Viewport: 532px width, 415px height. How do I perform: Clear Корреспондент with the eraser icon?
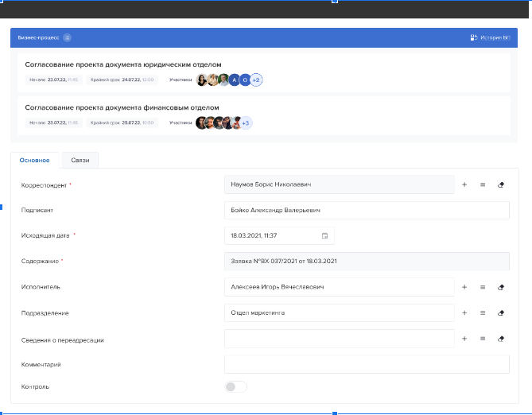(x=501, y=184)
